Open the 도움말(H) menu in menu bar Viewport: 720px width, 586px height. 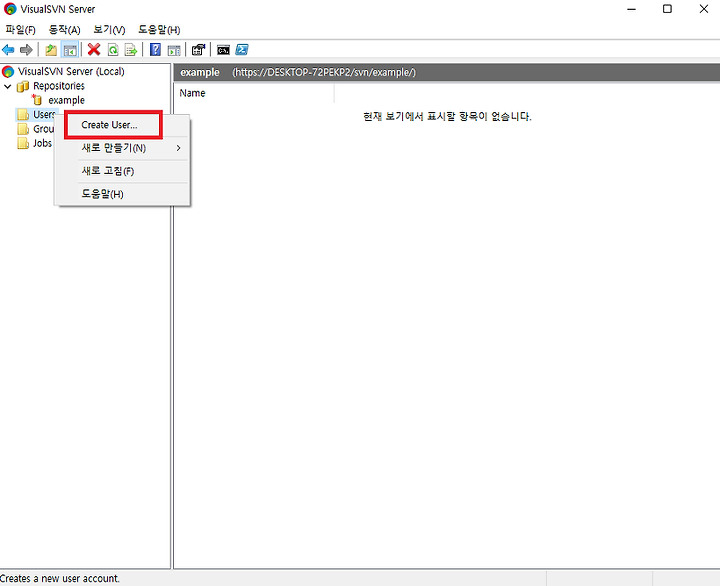[x=159, y=30]
